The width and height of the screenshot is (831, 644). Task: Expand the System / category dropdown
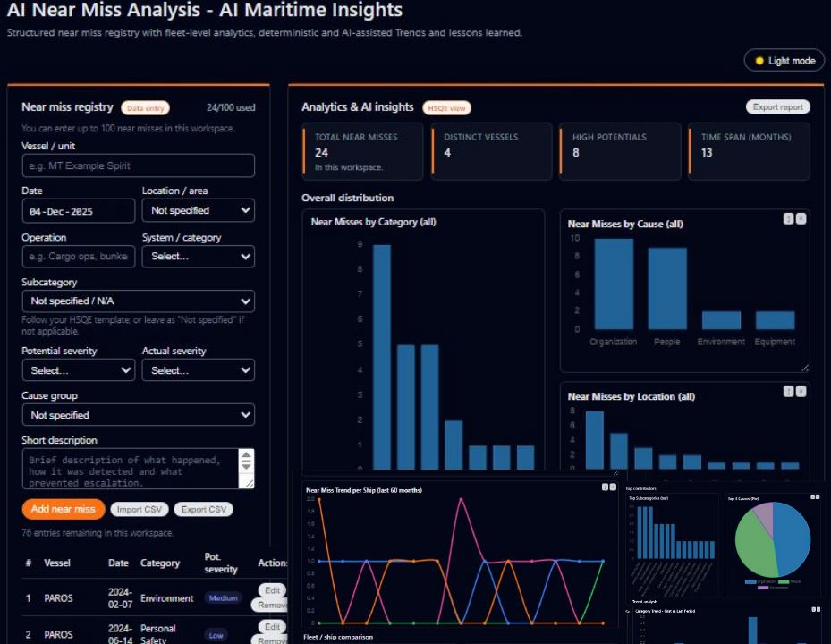pos(198,257)
